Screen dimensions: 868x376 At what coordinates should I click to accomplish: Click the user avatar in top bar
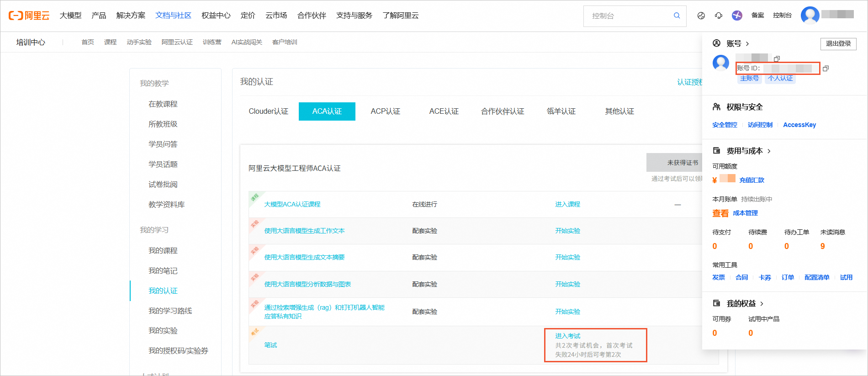[810, 15]
